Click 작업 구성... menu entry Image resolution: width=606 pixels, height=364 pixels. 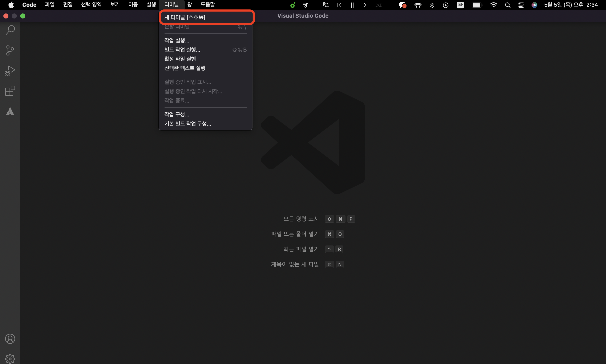point(177,114)
